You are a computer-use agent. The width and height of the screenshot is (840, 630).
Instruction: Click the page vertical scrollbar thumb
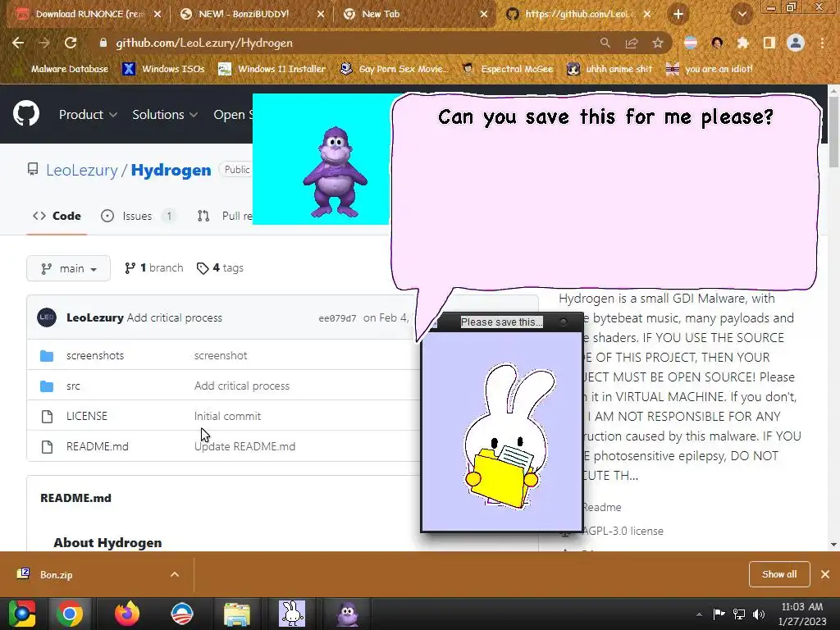833,133
